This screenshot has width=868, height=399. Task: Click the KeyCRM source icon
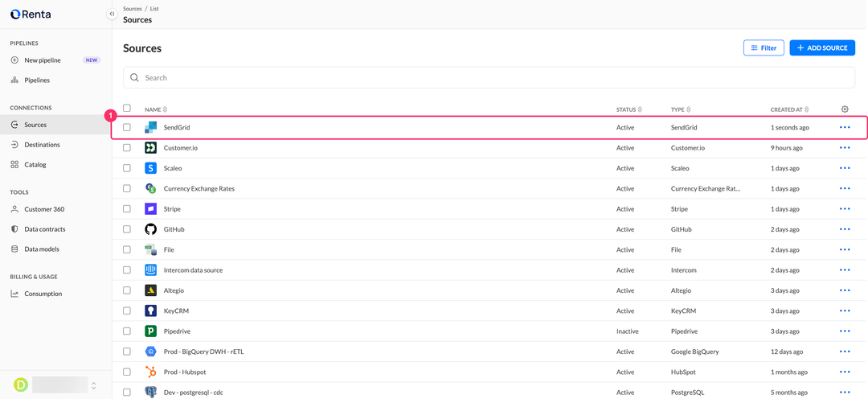tap(150, 311)
